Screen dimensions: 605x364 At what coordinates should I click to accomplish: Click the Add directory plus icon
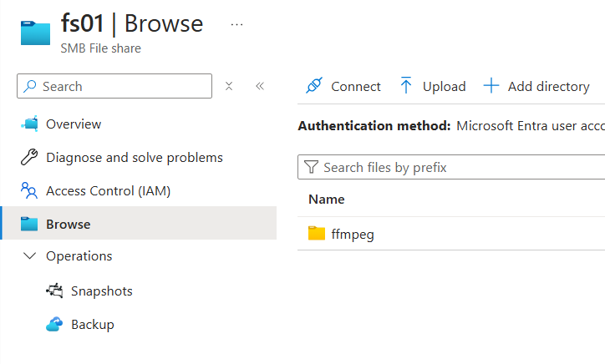point(491,86)
